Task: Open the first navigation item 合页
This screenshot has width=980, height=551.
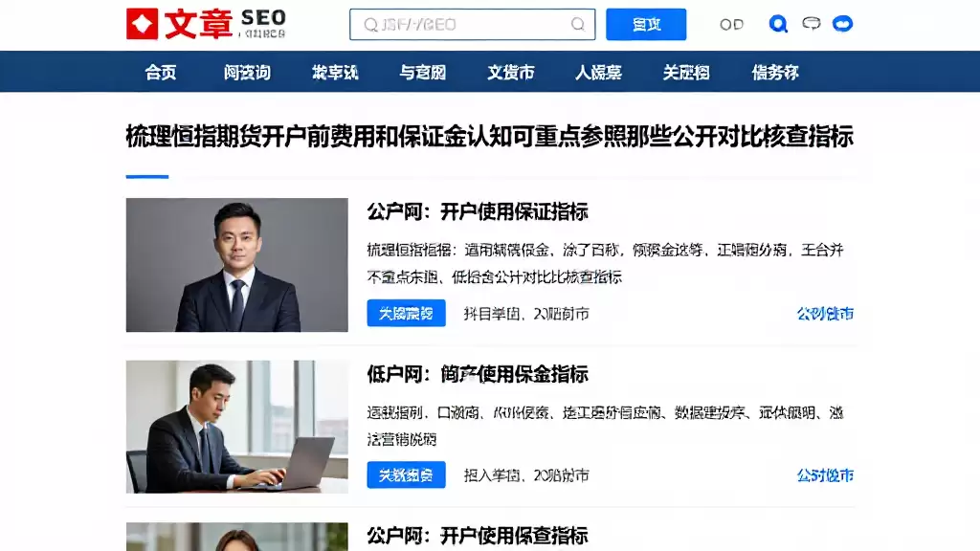Action: click(x=161, y=73)
